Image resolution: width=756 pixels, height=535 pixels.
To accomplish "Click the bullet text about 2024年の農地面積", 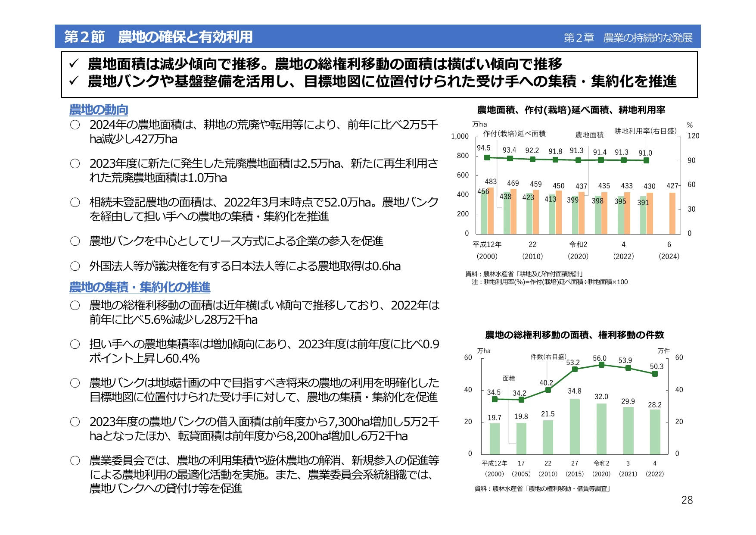I will click(x=264, y=132).
